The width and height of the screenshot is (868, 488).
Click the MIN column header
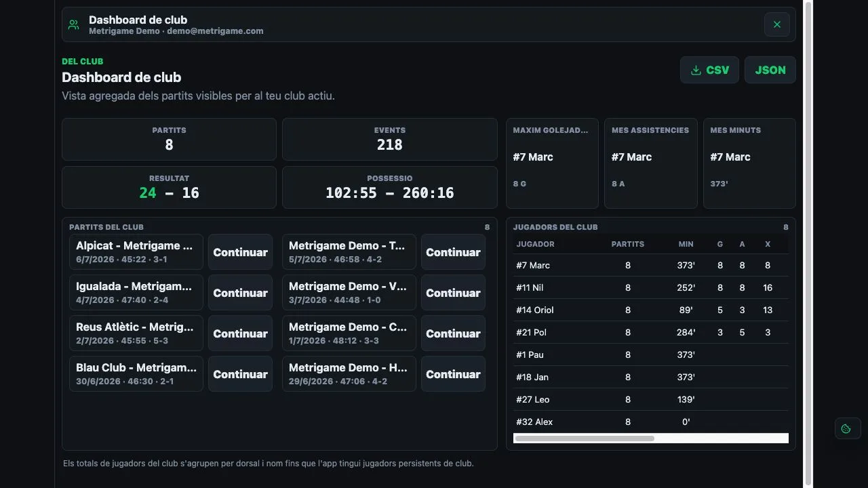(686, 244)
